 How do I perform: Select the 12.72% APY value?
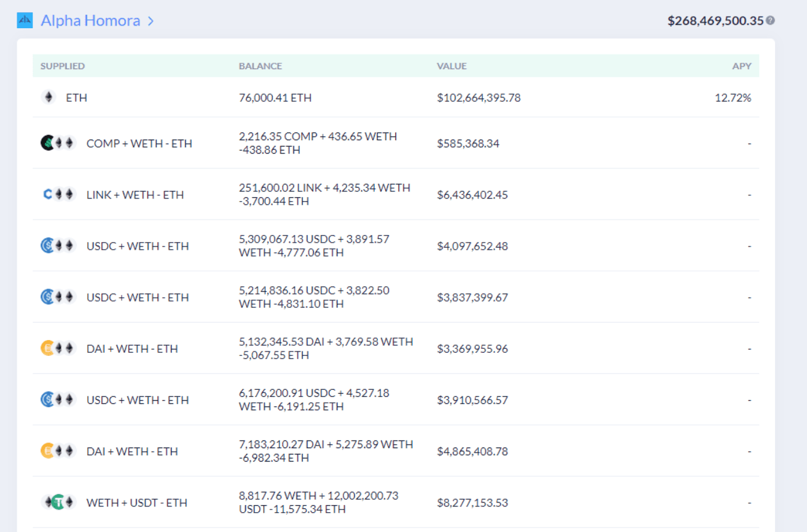click(x=733, y=98)
